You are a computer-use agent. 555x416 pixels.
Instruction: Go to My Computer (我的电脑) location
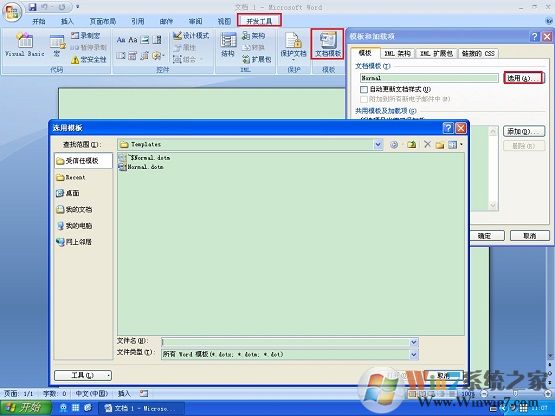click(74, 226)
